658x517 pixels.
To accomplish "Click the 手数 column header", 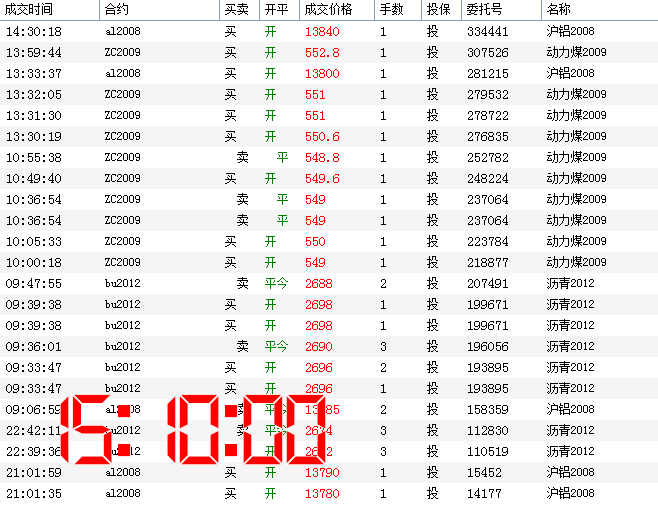I will pos(391,10).
